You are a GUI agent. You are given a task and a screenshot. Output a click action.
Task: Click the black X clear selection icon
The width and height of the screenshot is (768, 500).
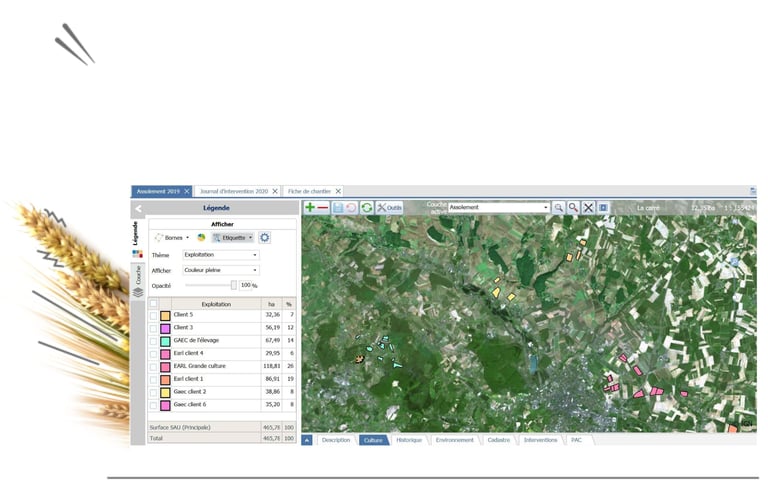point(588,208)
